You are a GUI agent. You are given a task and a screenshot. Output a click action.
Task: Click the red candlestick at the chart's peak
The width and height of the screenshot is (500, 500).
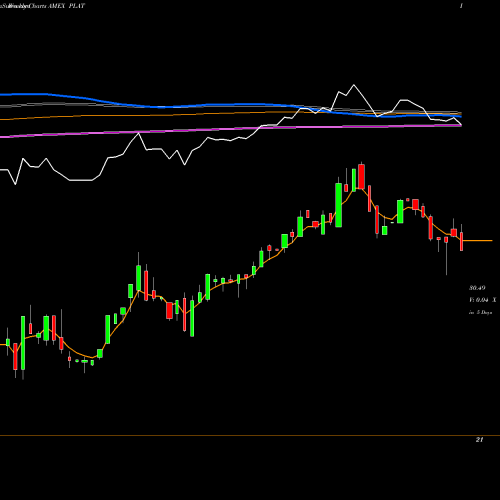(x=361, y=176)
